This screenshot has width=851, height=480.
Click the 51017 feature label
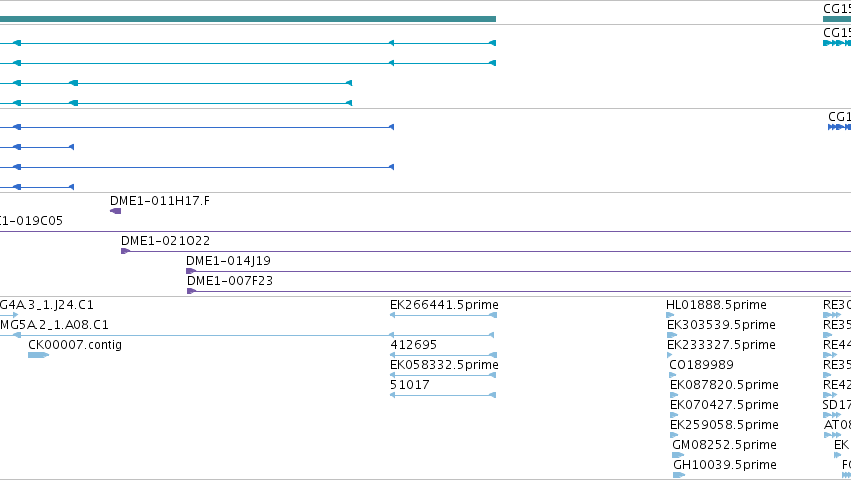[x=410, y=385]
